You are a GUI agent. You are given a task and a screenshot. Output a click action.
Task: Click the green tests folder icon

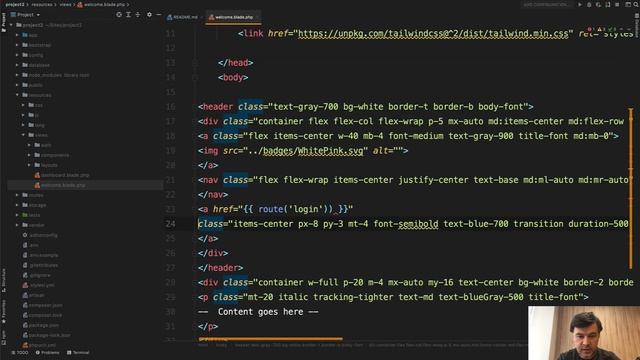(x=25, y=215)
